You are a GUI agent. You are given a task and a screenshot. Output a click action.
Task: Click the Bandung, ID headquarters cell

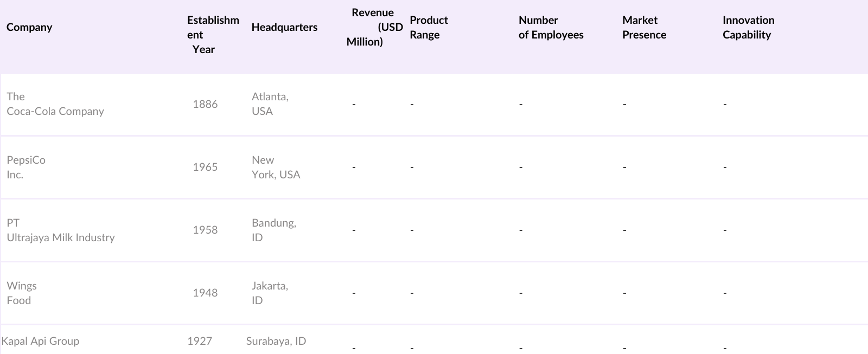273,230
